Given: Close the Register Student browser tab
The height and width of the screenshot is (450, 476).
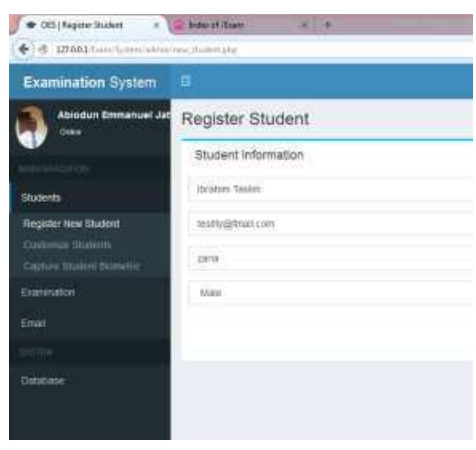Looking at the screenshot, I should (x=156, y=25).
